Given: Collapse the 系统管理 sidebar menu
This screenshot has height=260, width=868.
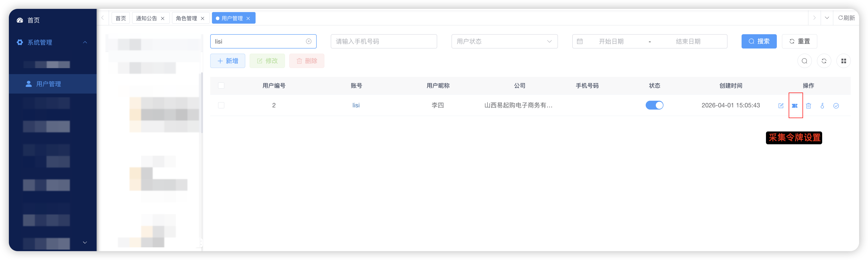Looking at the screenshot, I should click(x=52, y=42).
